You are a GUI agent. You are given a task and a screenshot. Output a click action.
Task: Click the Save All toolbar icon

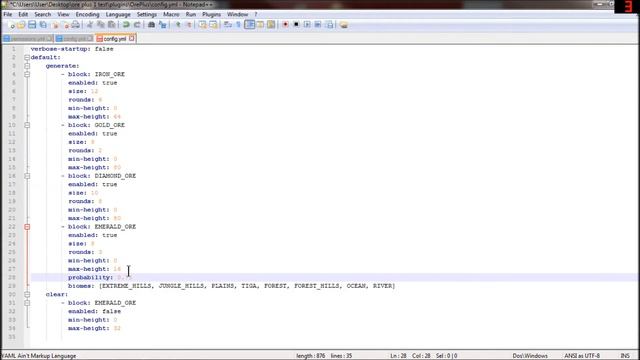(43, 25)
